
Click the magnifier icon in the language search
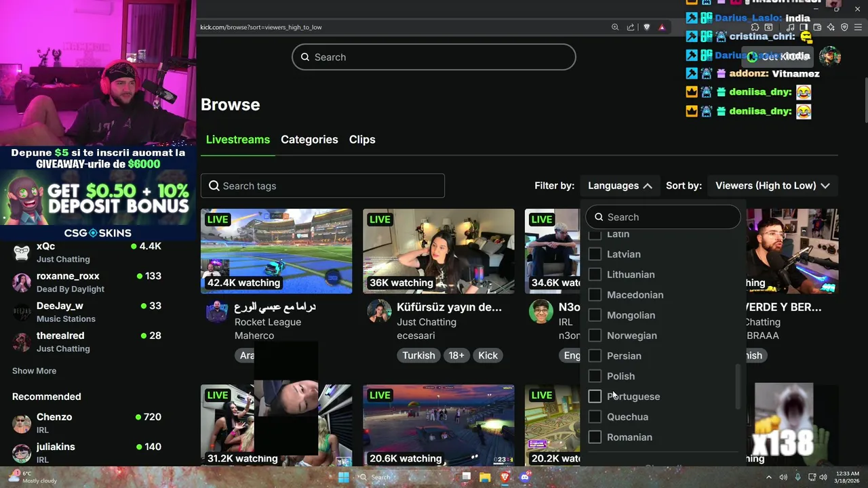599,217
